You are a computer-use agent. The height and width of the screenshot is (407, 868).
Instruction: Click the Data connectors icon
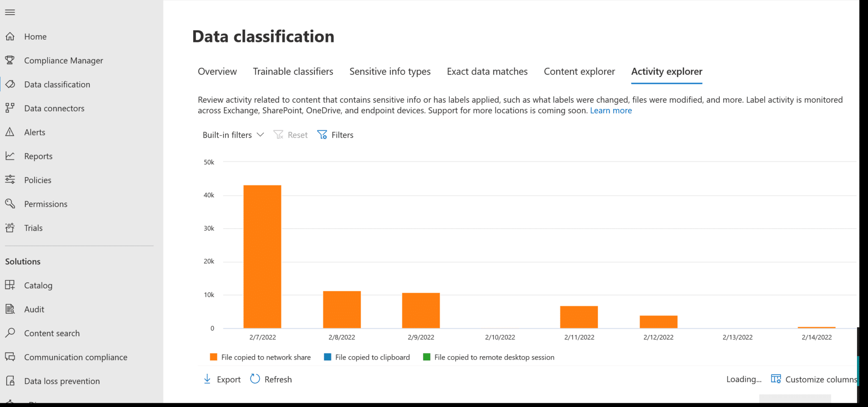click(10, 108)
